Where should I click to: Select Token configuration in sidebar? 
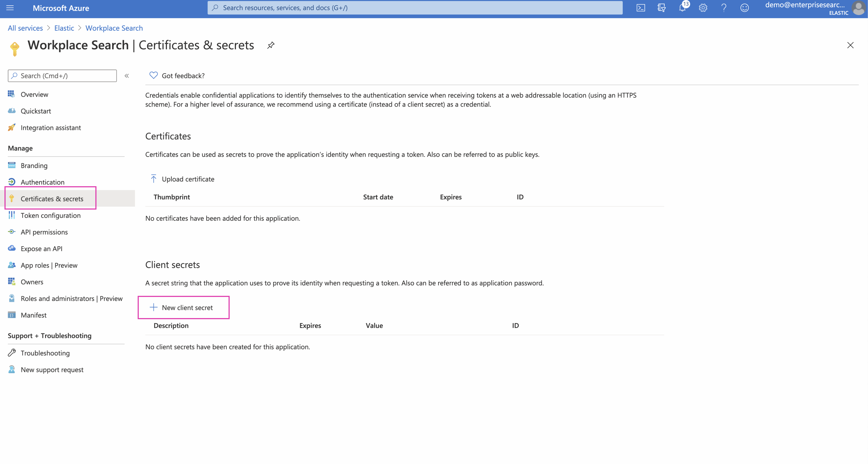click(50, 215)
